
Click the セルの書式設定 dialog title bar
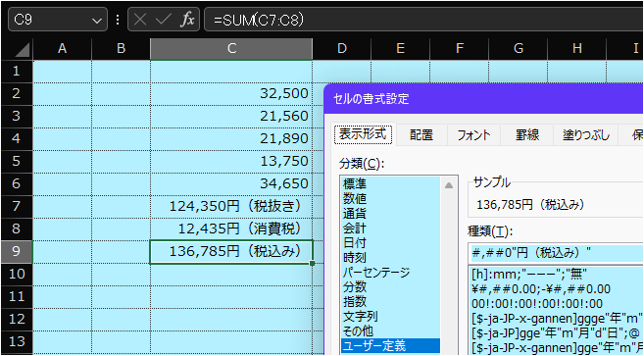484,99
